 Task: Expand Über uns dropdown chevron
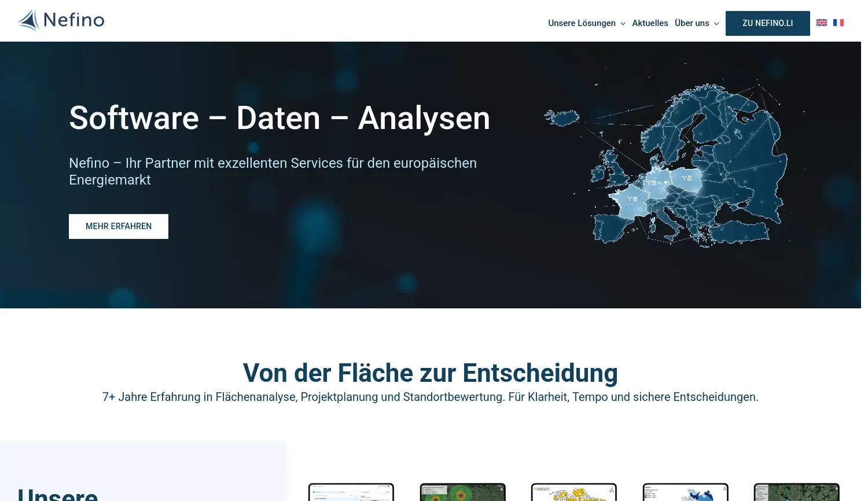[716, 24]
